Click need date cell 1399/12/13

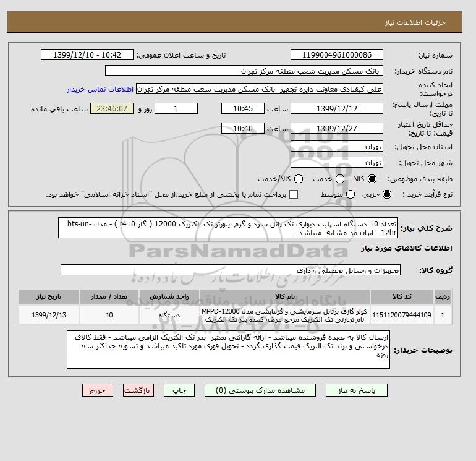click(49, 315)
